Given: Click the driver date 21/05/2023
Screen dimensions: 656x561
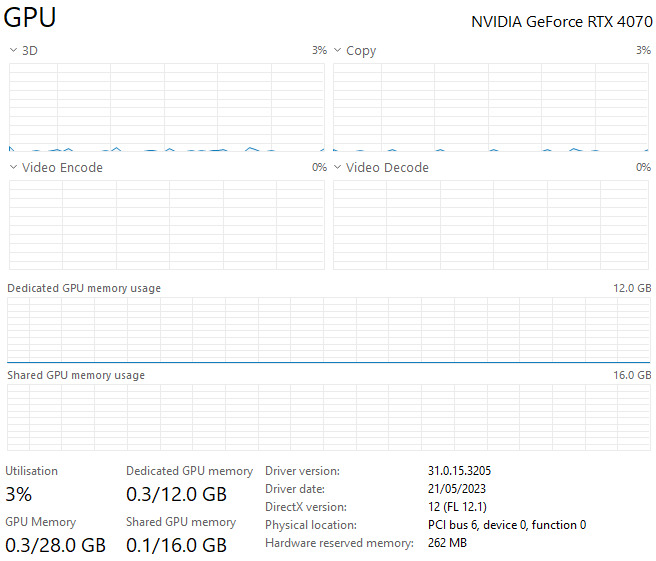Looking at the screenshot, I should (457, 489).
